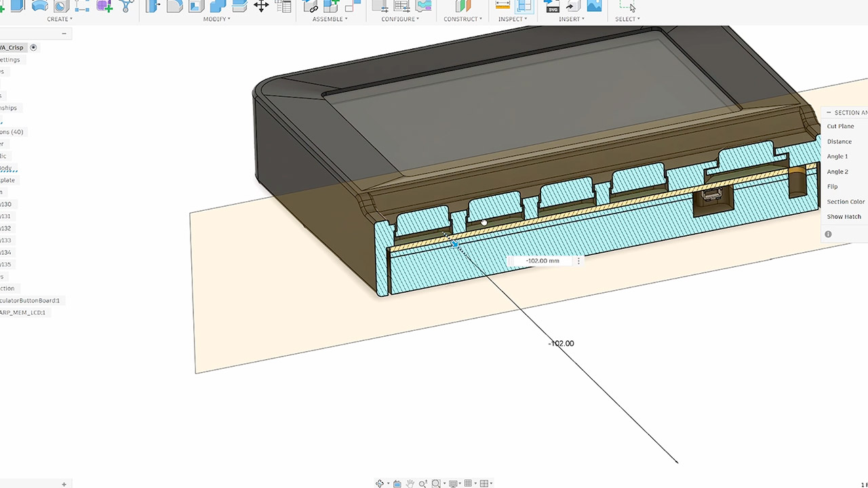This screenshot has width=868, height=488.
Task: Click the Measure tool in the Inspect group
Action: click(x=502, y=6)
